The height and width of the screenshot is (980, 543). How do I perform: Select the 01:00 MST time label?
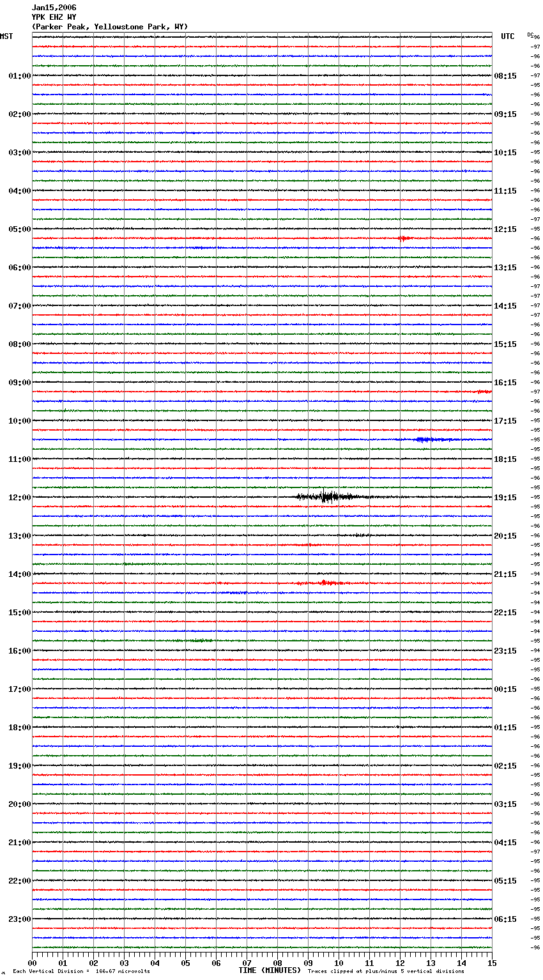coord(20,76)
